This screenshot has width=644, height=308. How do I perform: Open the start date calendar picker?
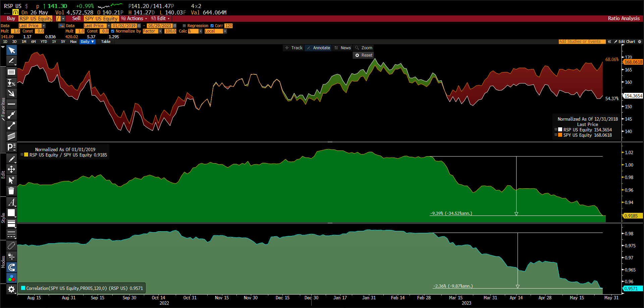click(x=139, y=26)
